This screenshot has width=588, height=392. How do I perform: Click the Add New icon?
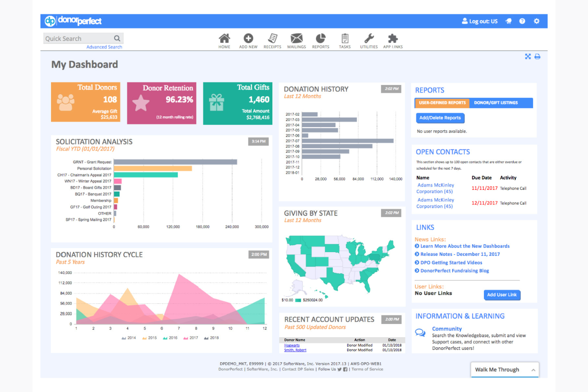(x=248, y=40)
